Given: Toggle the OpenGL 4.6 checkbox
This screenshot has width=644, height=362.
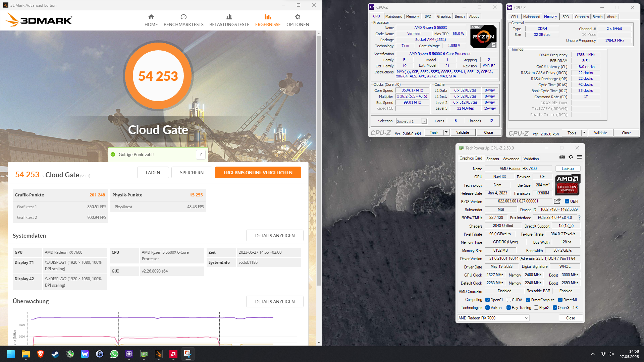Looking at the screenshot, I should point(555,308).
